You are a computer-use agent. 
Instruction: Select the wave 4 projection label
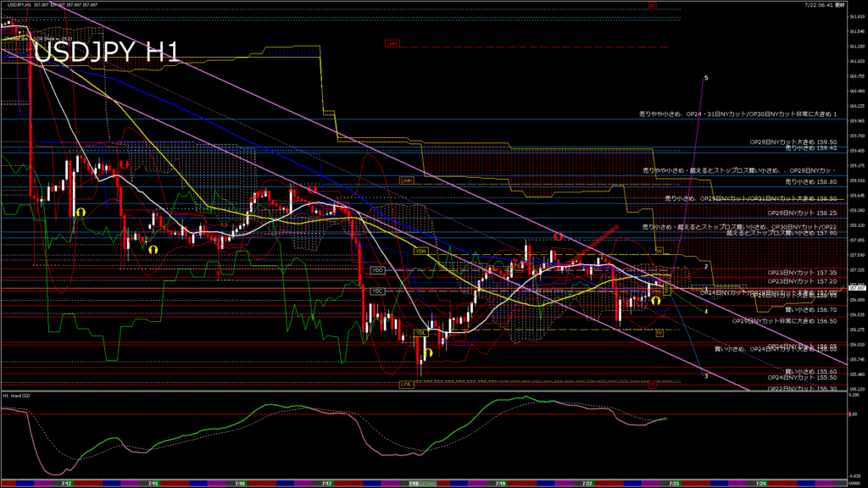point(706,311)
